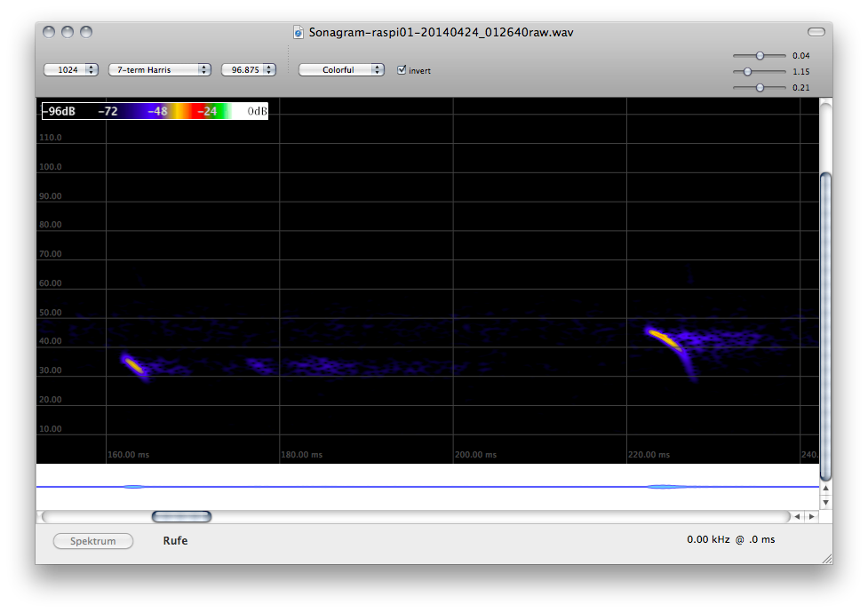Click the 200.00 ms time axis label
Screen dimensions: 868x613
pos(475,455)
